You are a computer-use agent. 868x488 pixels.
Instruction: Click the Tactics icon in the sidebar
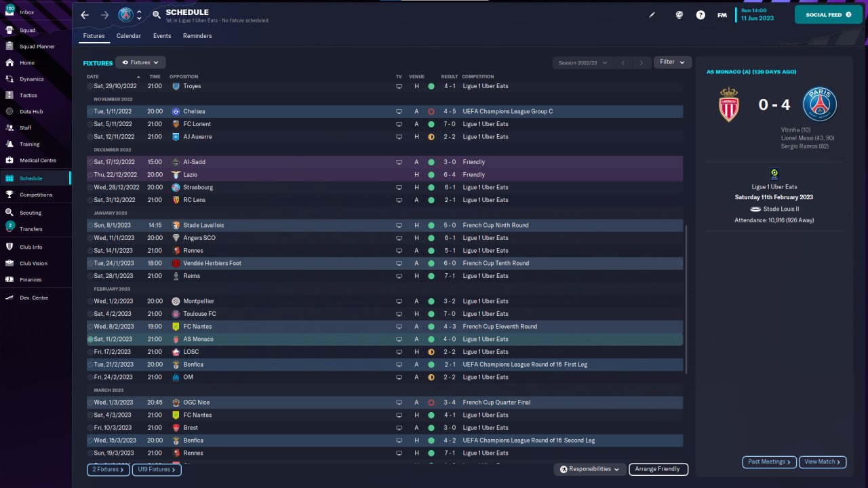click(x=9, y=95)
